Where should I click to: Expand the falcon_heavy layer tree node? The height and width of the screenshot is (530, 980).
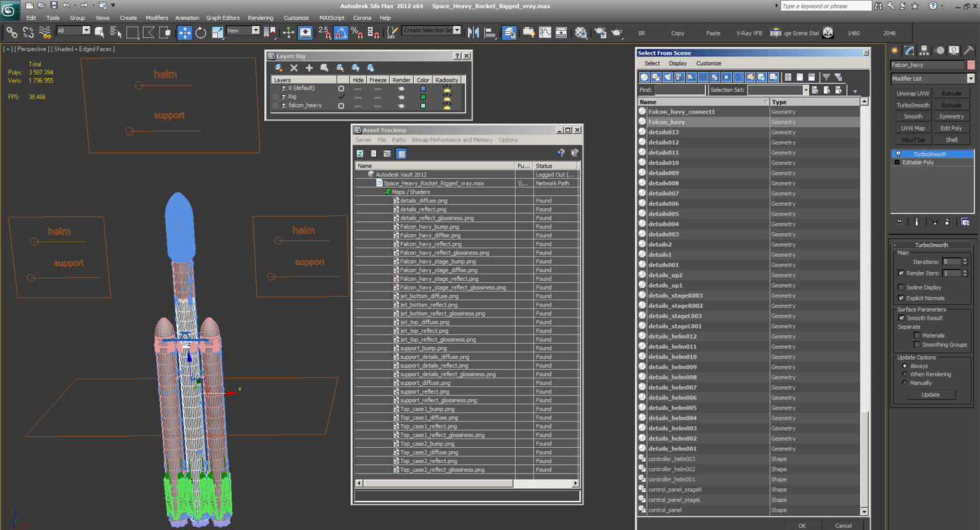275,105
